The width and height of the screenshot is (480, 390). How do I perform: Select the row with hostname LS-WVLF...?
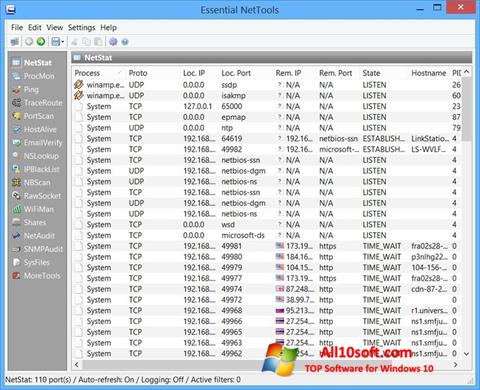pyautogui.click(x=267, y=149)
